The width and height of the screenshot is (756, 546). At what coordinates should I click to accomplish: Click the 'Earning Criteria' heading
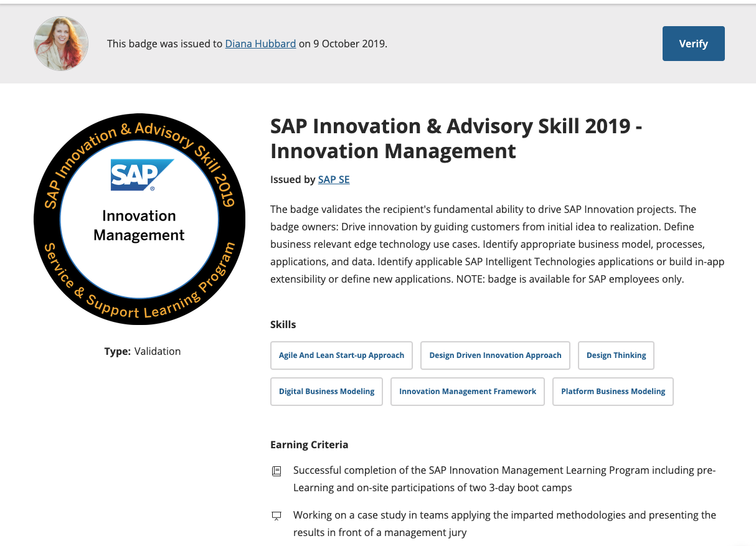309,445
